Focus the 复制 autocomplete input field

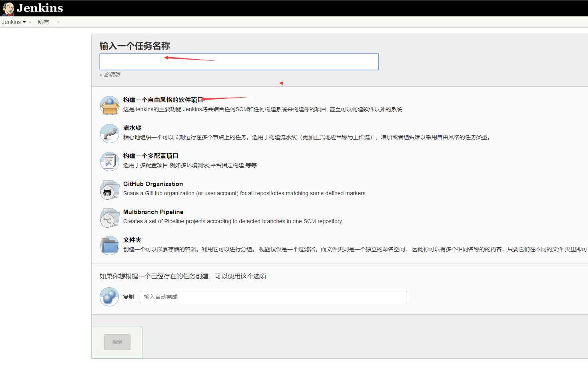(273, 297)
